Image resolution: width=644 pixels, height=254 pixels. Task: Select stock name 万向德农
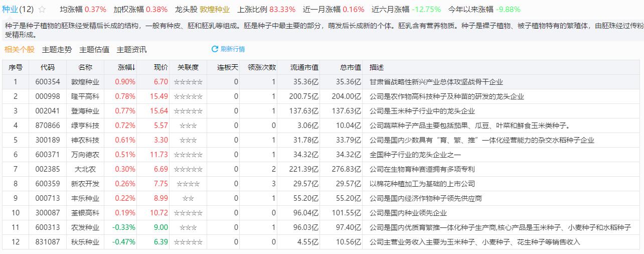click(x=86, y=155)
